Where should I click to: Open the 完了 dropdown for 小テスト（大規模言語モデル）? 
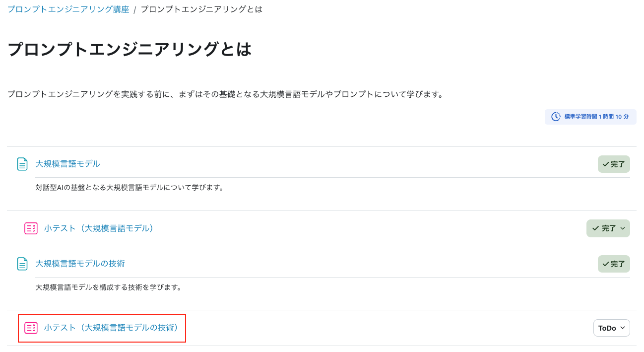[x=608, y=228]
